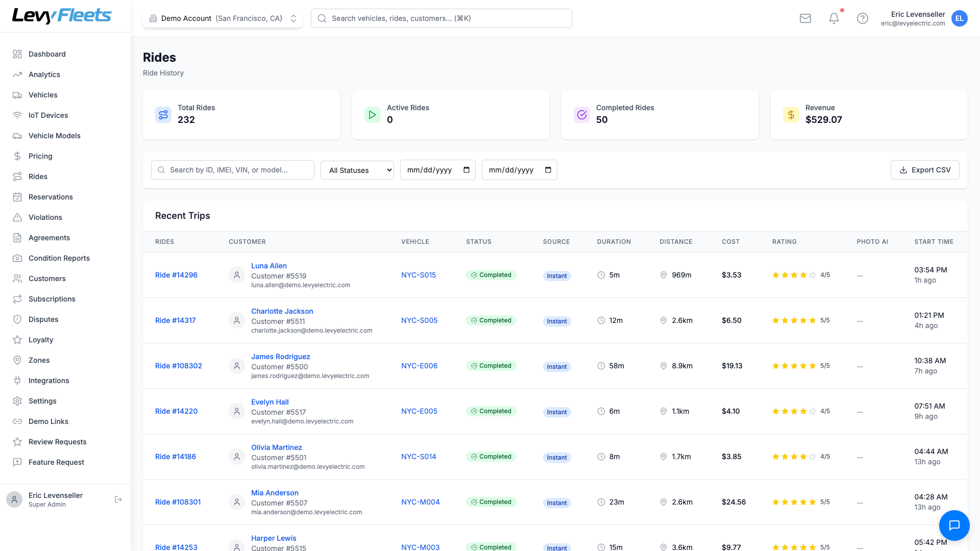Open the mail inbox icon

805,18
